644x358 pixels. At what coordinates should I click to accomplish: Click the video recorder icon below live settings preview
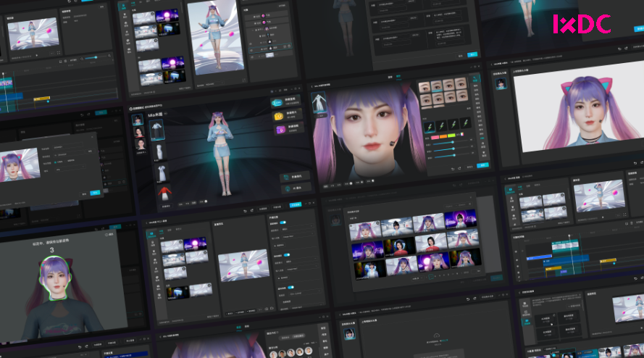pyautogui.click(x=272, y=308)
